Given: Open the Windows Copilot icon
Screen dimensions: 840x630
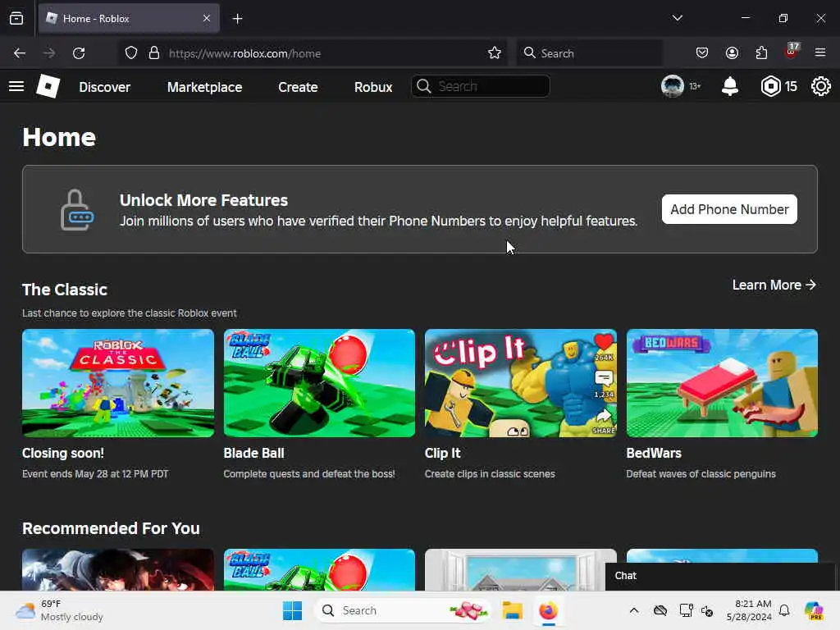Looking at the screenshot, I should (813, 610).
